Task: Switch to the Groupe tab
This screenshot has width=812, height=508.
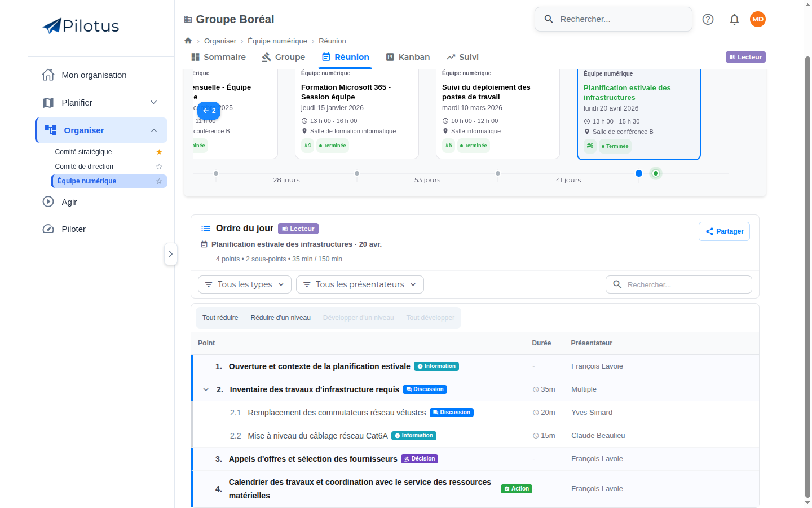Action: point(284,57)
